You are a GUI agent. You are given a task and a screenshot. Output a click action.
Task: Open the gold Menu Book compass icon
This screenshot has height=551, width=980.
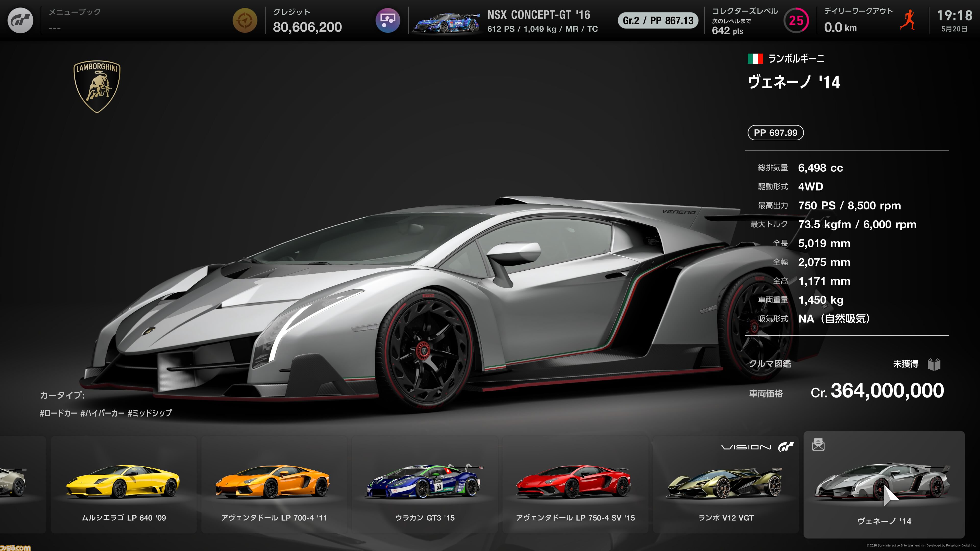tap(245, 20)
